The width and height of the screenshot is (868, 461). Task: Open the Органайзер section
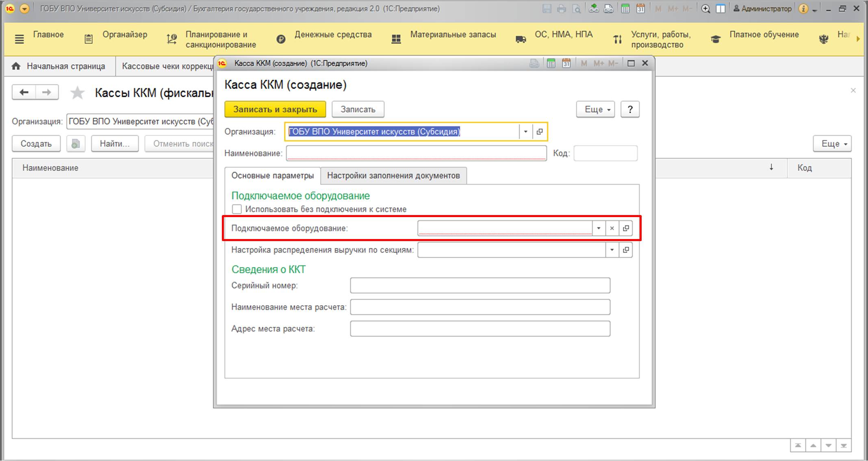[125, 35]
